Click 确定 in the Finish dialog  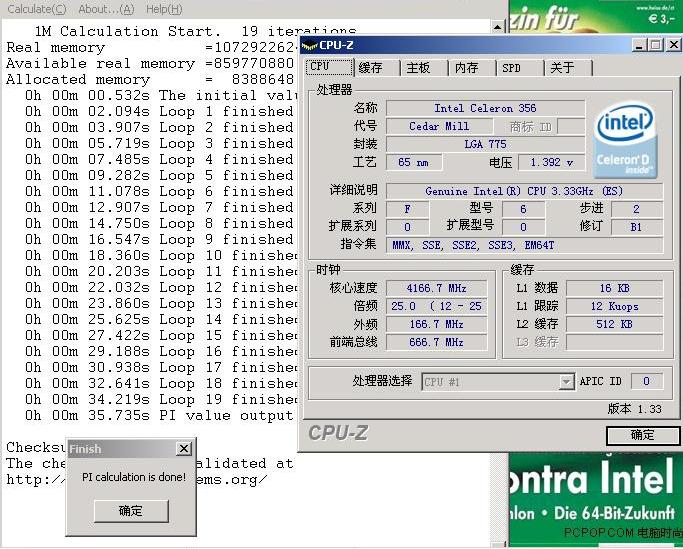tap(131, 511)
